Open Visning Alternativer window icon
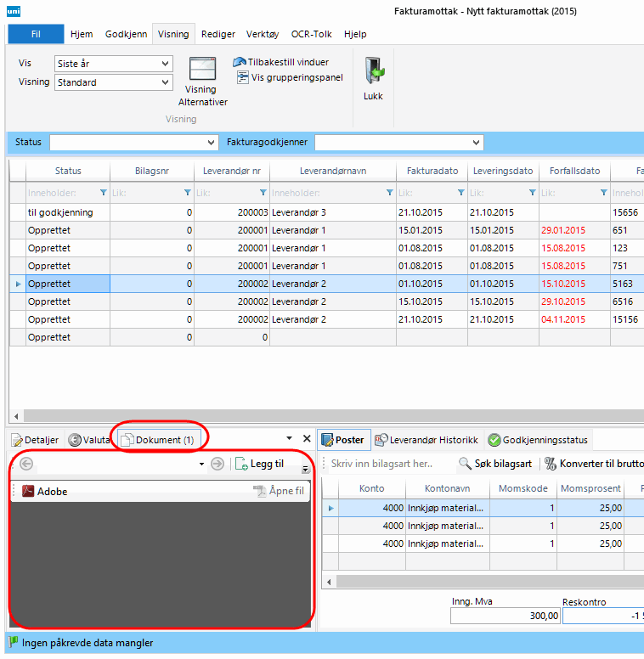644x659 pixels. (x=203, y=69)
